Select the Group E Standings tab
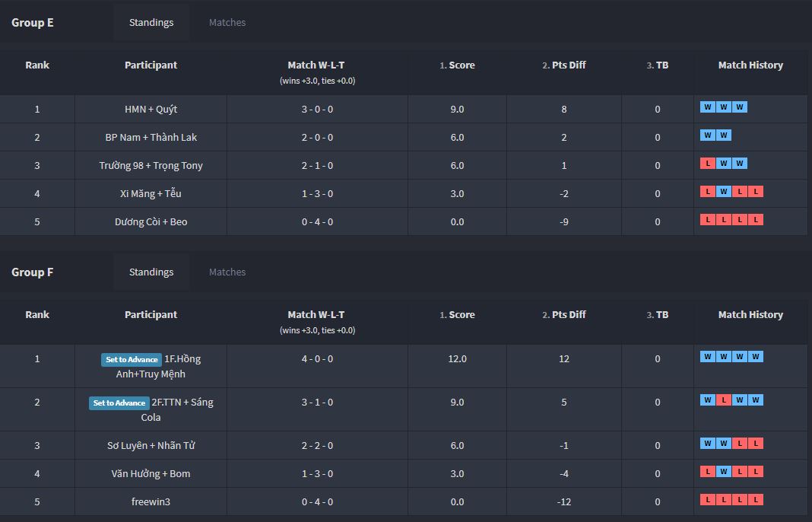 pos(151,22)
